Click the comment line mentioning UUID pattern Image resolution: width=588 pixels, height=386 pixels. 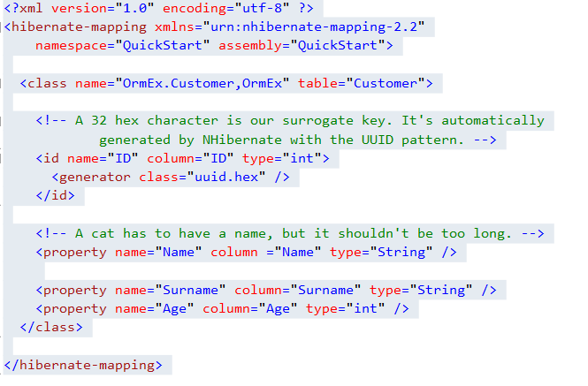tap(297, 140)
